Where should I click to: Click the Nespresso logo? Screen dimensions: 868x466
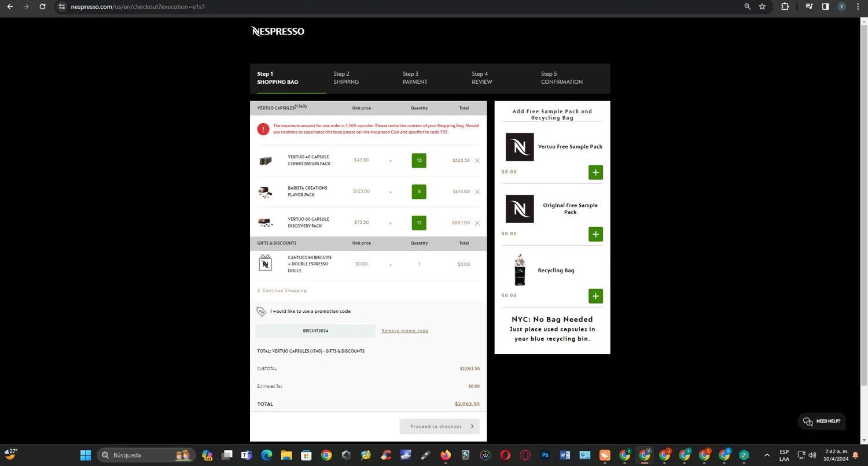coord(277,31)
